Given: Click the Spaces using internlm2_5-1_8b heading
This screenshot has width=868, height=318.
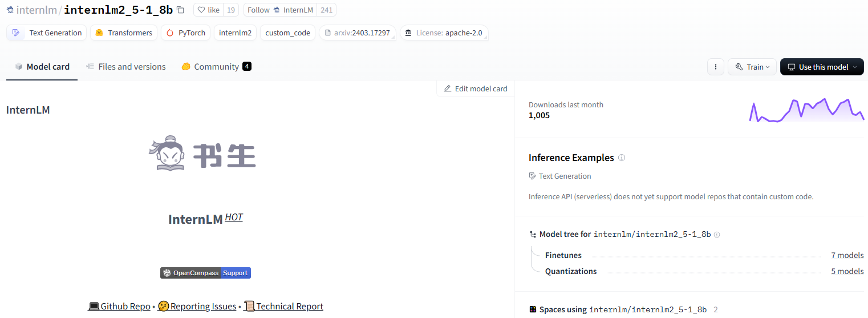Looking at the screenshot, I should (618, 309).
